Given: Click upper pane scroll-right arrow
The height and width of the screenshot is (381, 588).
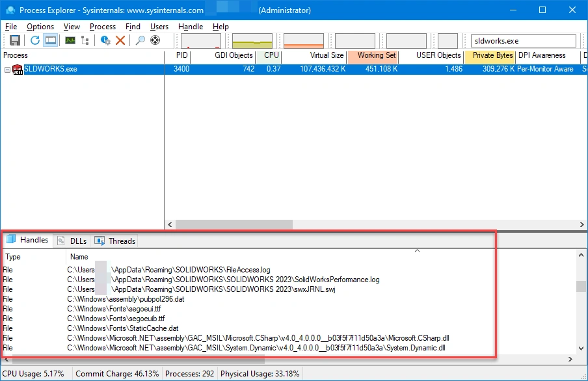Looking at the screenshot, I should 582,224.
